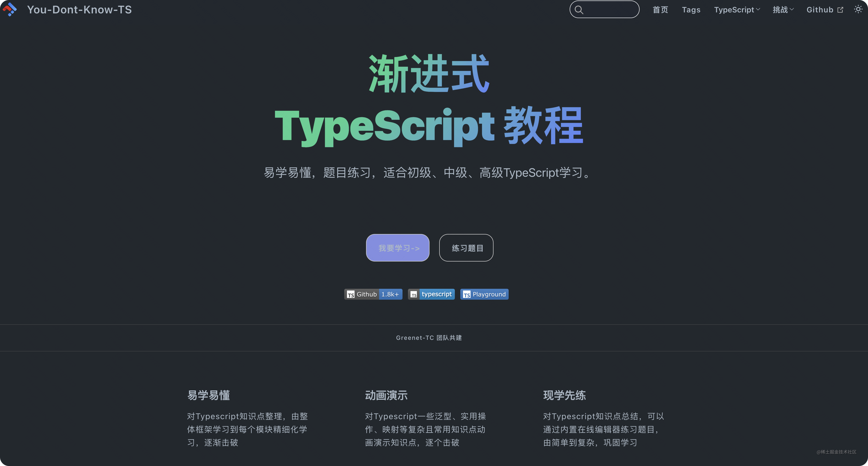Click the TS icon on the Playground badge
868x466 pixels.
[467, 294]
